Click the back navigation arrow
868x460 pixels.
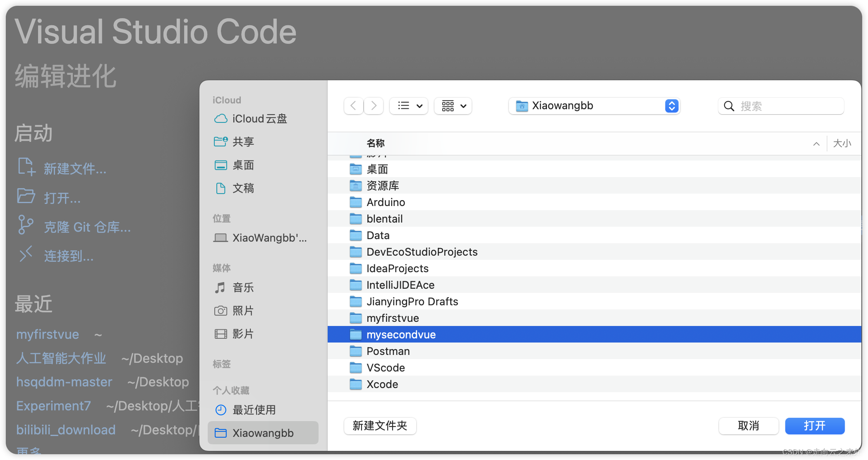pyautogui.click(x=353, y=106)
